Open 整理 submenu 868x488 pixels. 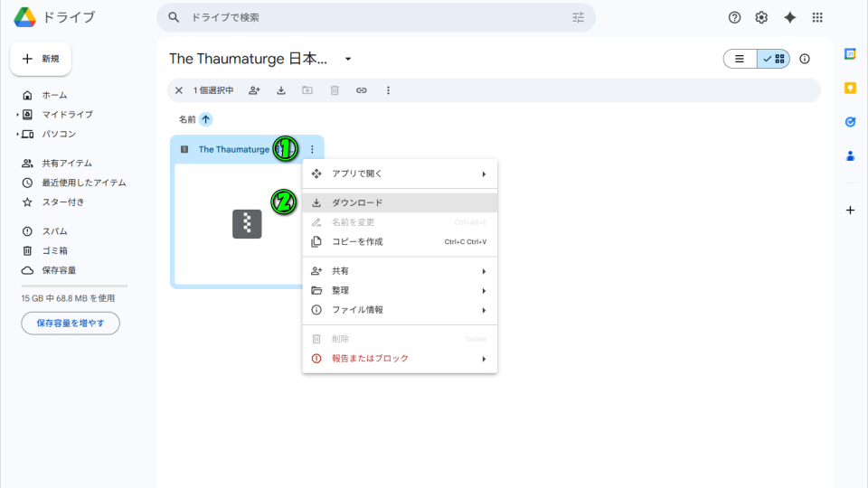(x=400, y=290)
